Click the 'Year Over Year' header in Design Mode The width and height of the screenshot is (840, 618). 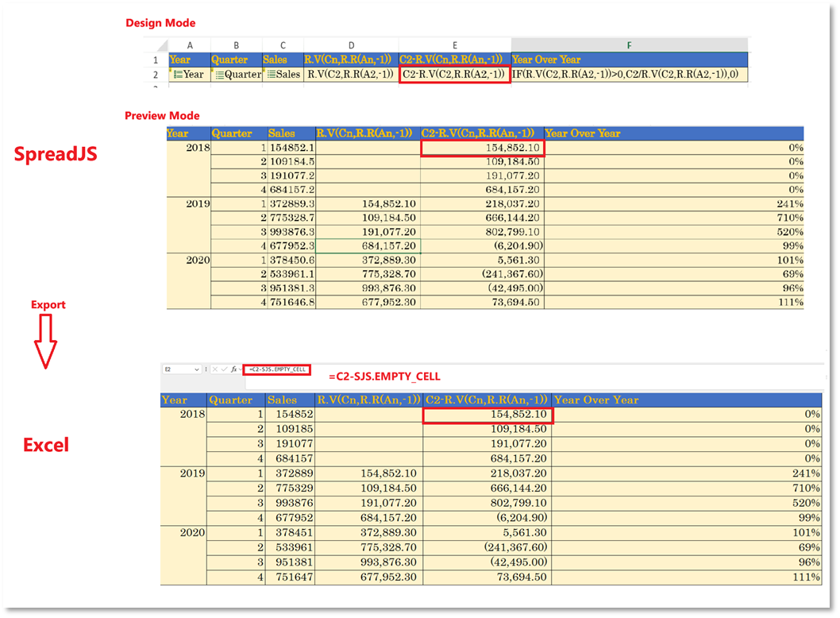(x=630, y=60)
